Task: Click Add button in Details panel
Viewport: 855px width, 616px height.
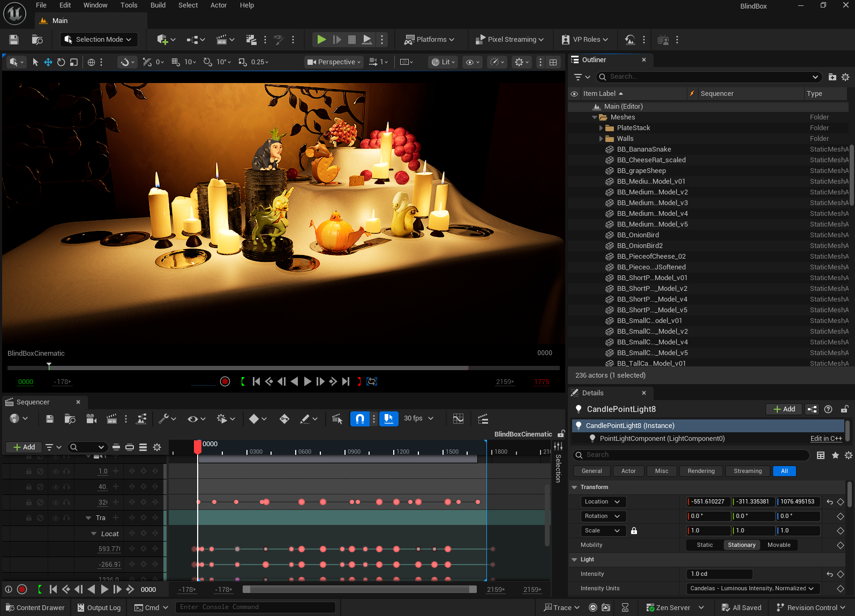Action: (784, 409)
